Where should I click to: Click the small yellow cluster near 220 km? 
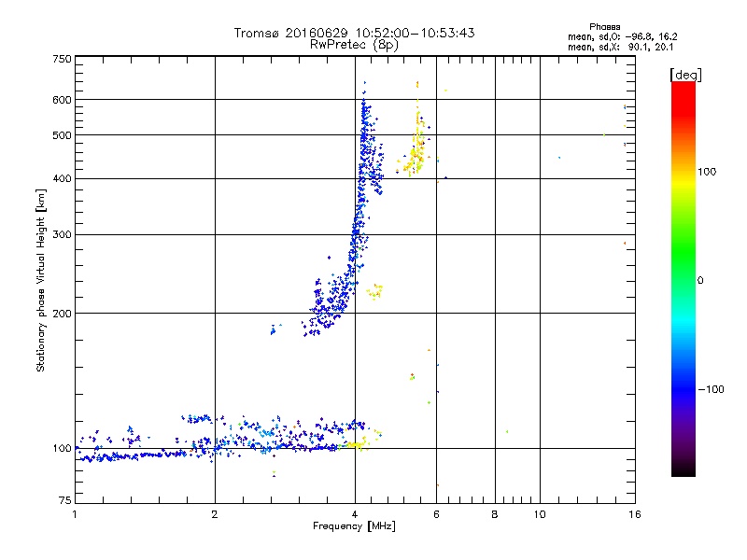[x=375, y=293]
